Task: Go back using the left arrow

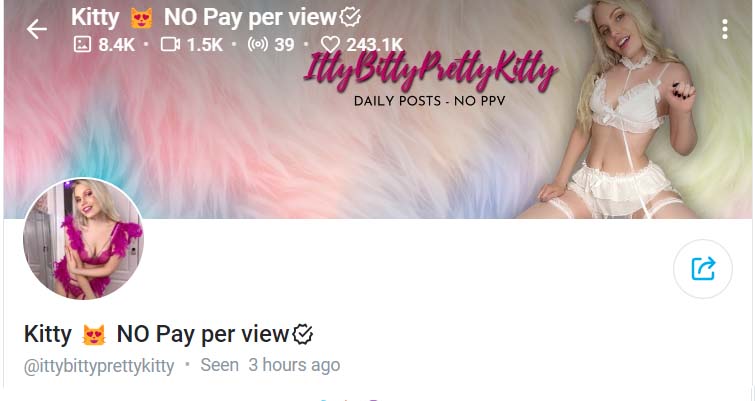Action: point(37,29)
